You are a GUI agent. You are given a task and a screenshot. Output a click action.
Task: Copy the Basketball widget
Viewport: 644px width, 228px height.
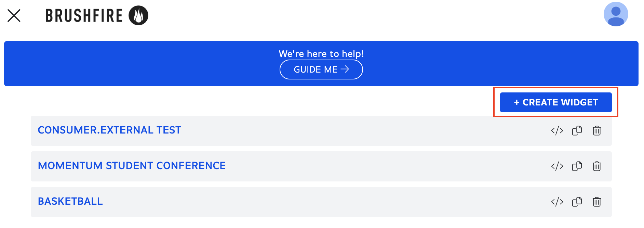pos(577,202)
